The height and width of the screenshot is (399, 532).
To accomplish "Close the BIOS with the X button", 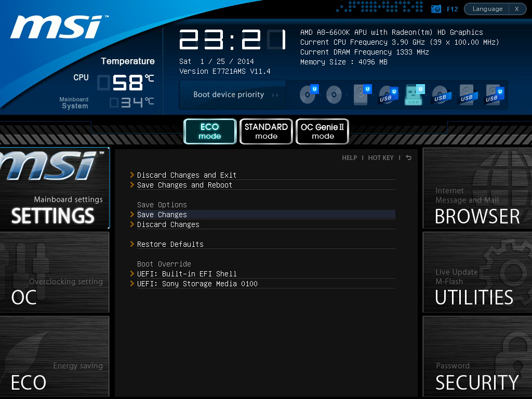I will [x=517, y=9].
